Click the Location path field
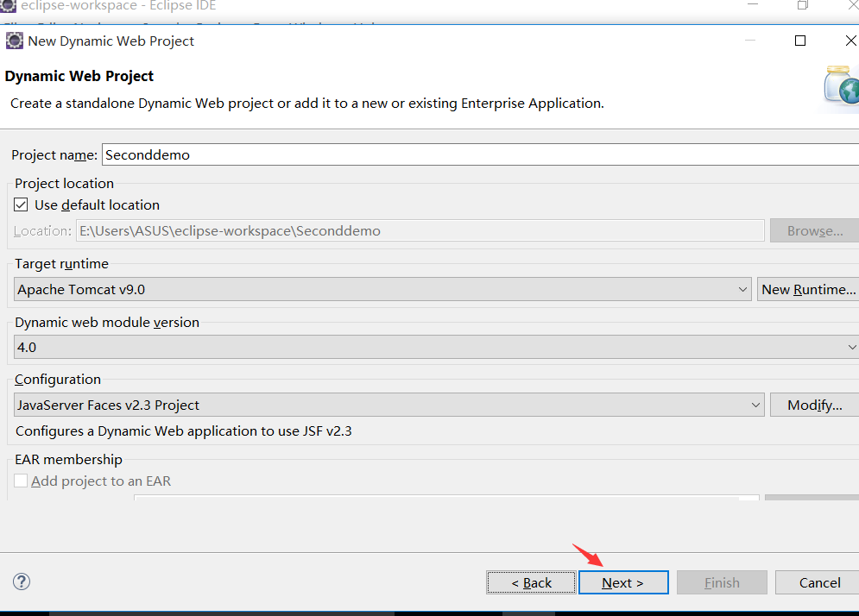Screen dimensions: 859x616 point(420,230)
